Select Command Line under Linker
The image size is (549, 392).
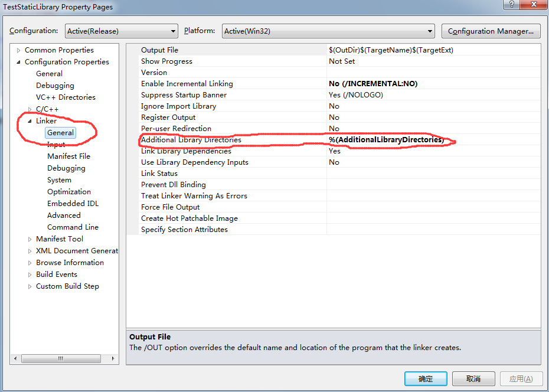(x=73, y=227)
